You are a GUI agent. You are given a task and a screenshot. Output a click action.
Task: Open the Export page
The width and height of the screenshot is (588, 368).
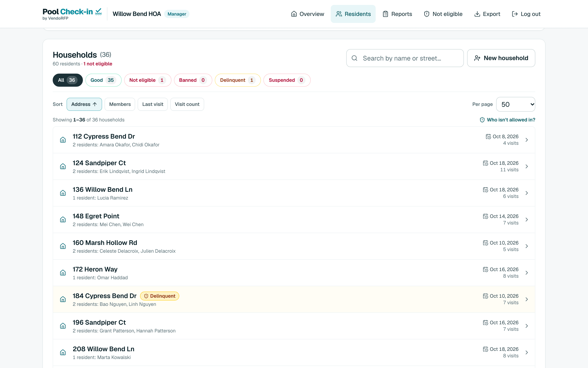pos(487,14)
